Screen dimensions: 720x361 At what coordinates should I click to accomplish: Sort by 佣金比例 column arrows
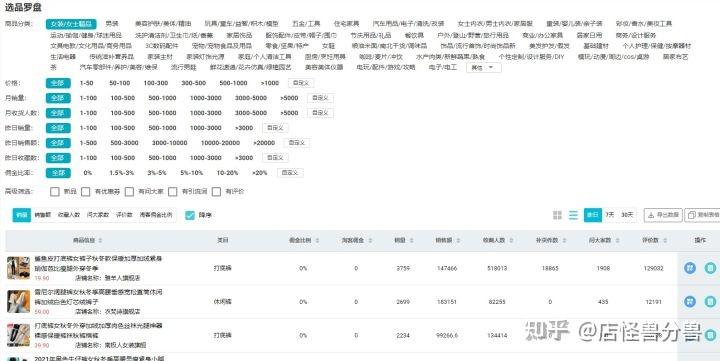click(317, 241)
